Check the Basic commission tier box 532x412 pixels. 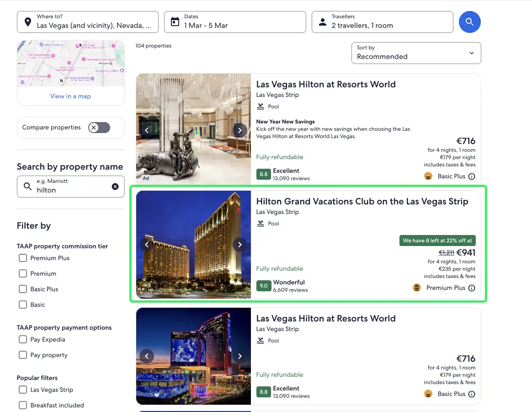pyautogui.click(x=23, y=305)
